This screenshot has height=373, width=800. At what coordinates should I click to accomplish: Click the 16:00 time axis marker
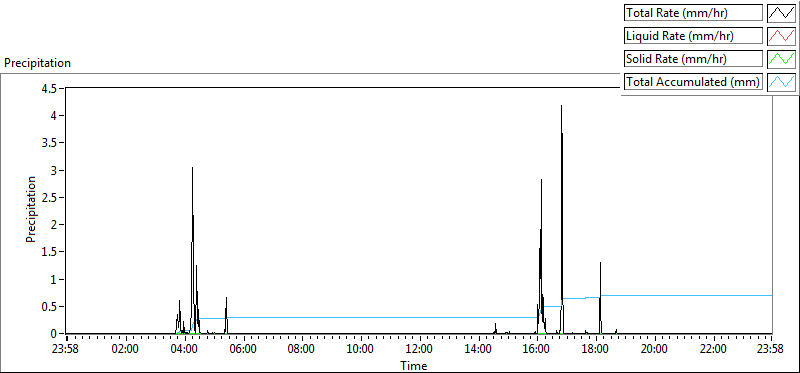(537, 350)
